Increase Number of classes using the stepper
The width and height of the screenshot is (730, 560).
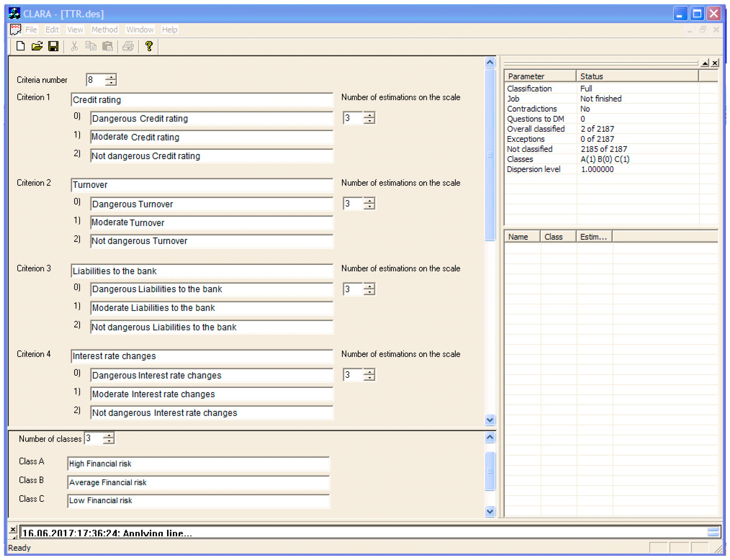click(109, 435)
